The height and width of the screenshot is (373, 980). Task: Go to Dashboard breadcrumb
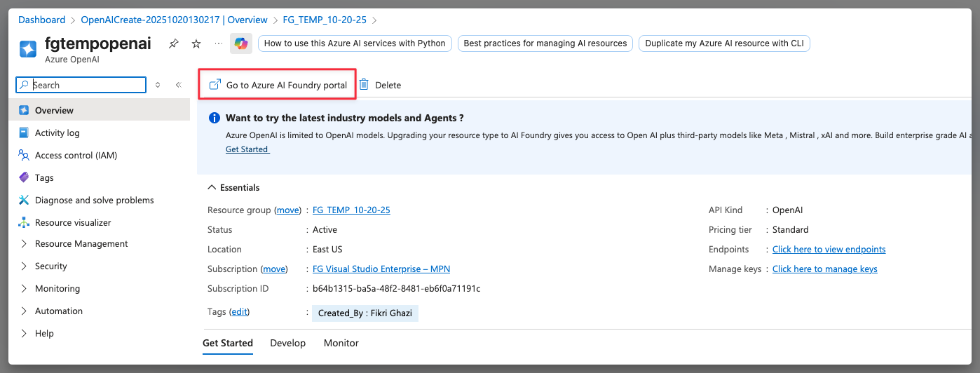(41, 20)
